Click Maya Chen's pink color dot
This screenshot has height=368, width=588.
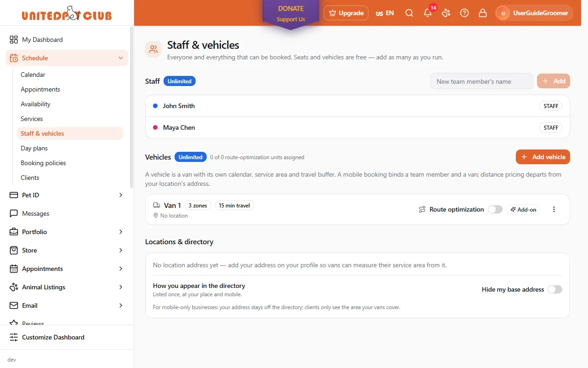[155, 127]
